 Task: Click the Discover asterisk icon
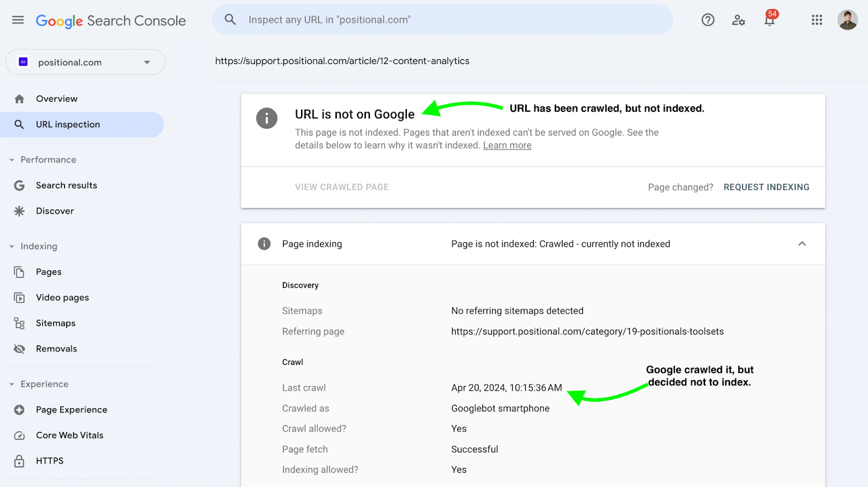point(20,211)
